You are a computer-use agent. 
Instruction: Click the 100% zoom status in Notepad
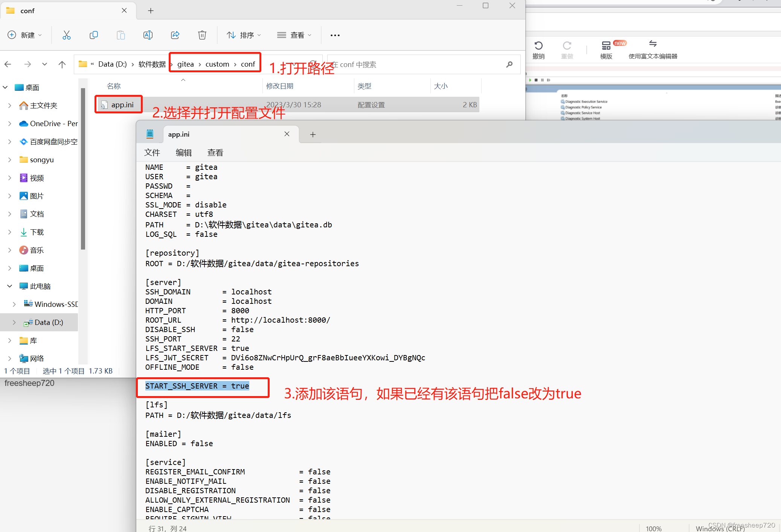pyautogui.click(x=654, y=529)
